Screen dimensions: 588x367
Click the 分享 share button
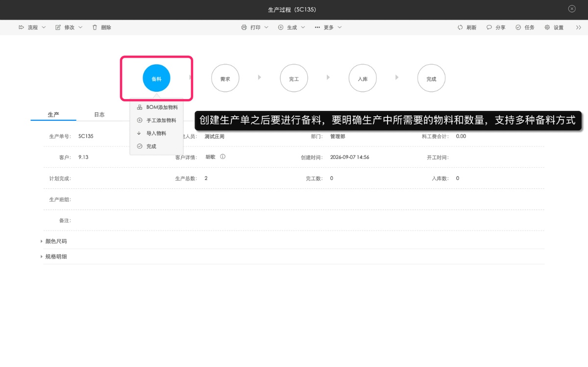point(496,27)
